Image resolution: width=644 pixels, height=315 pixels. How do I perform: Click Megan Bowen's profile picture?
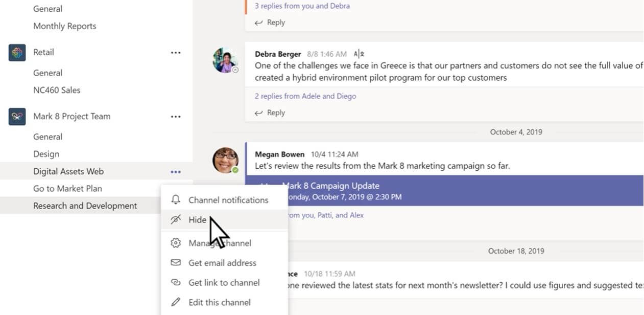coord(225,160)
